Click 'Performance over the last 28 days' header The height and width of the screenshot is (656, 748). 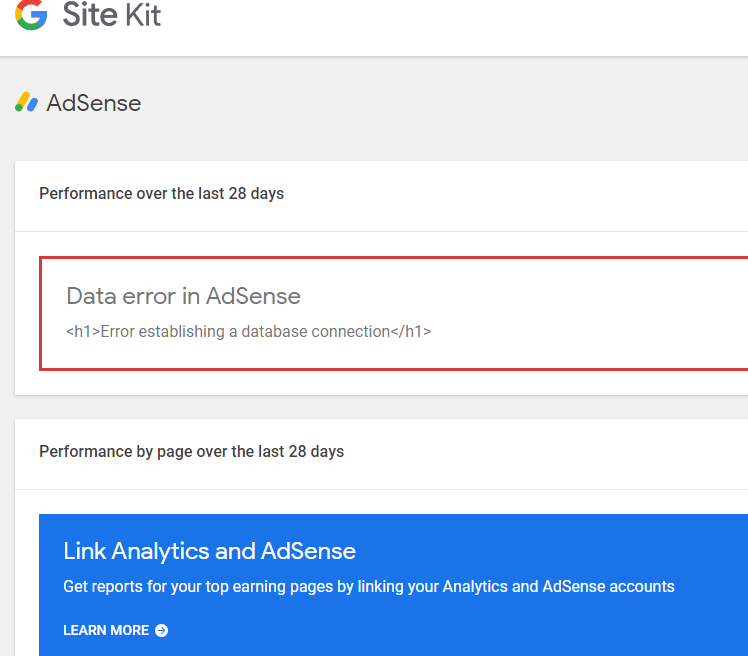[x=161, y=194]
